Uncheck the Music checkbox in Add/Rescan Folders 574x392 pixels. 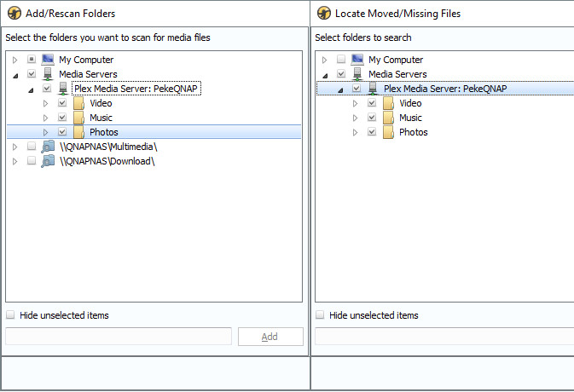coord(62,118)
